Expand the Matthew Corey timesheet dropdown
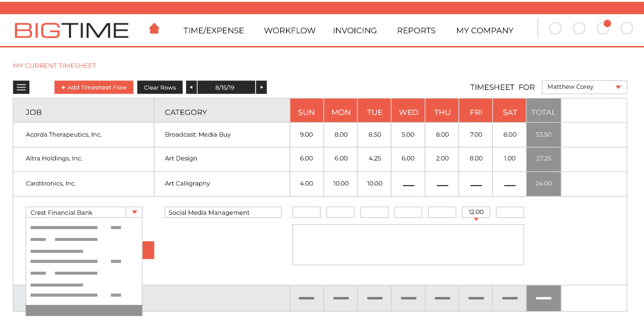The image size is (644, 323). (585, 87)
